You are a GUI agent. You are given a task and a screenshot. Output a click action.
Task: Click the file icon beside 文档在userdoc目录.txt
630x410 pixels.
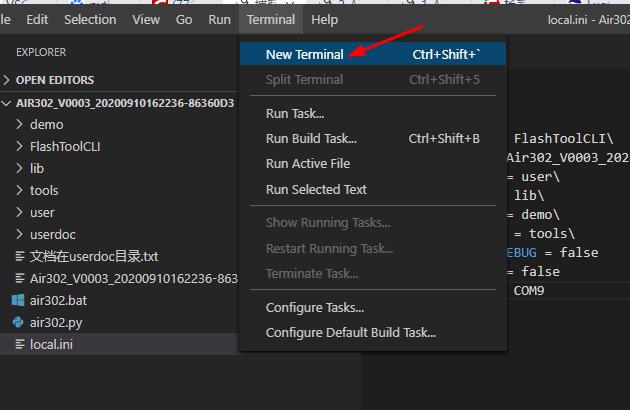pyautogui.click(x=20, y=256)
